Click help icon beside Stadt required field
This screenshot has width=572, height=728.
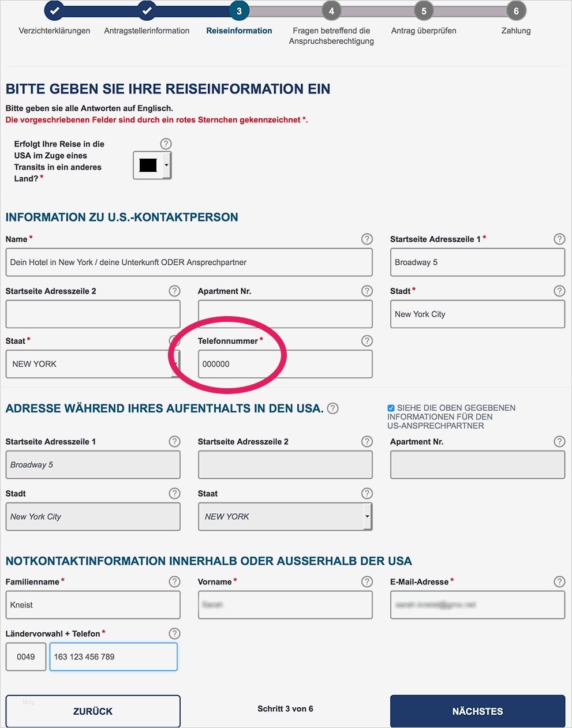pos(559,291)
